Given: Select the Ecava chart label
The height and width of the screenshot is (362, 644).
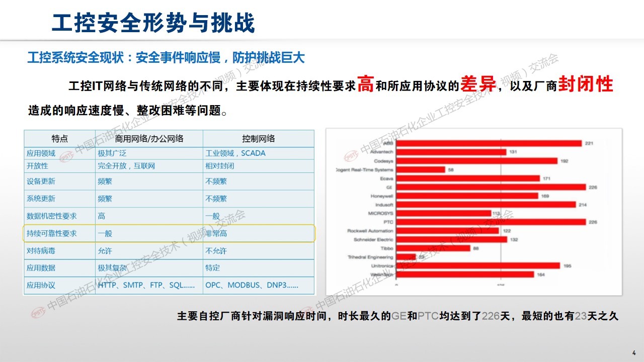Looking at the screenshot, I should click(386, 178).
